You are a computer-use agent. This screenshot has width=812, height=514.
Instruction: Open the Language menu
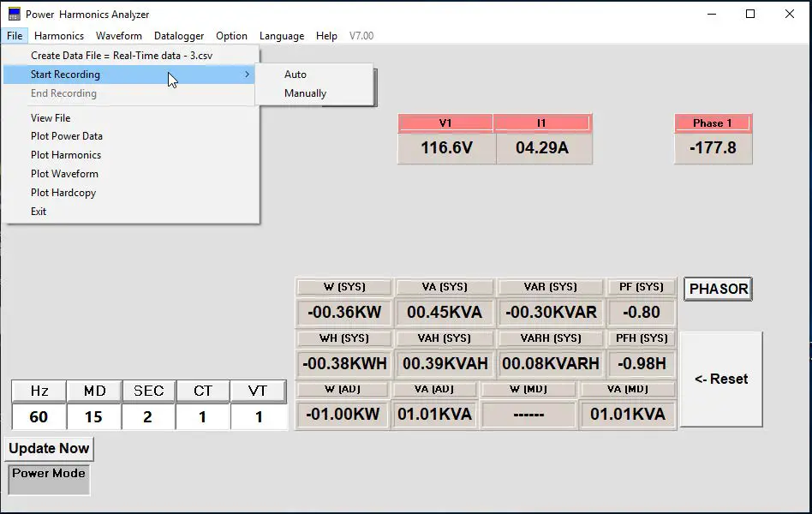click(x=281, y=36)
